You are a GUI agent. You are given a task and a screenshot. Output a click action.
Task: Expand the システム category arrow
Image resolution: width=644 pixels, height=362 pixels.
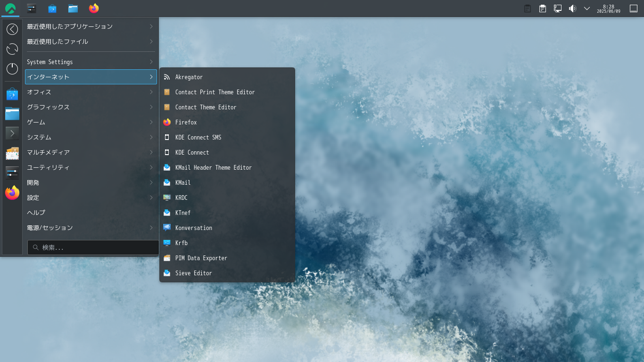tap(151, 137)
